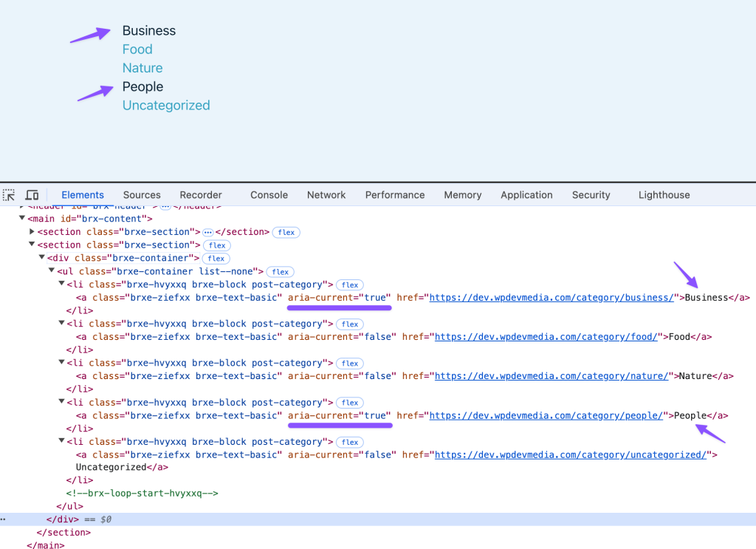Click the flex badge beside the first post-category li

coord(350,285)
